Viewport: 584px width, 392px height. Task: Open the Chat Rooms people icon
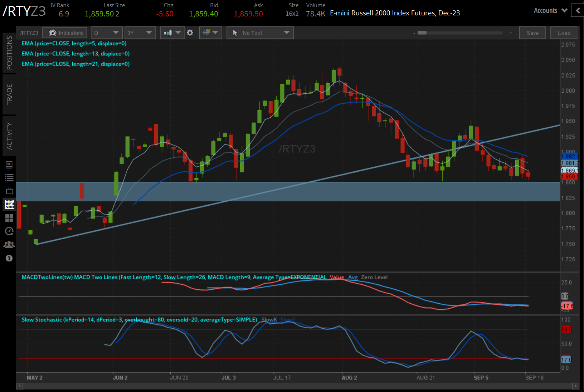[x=9, y=245]
